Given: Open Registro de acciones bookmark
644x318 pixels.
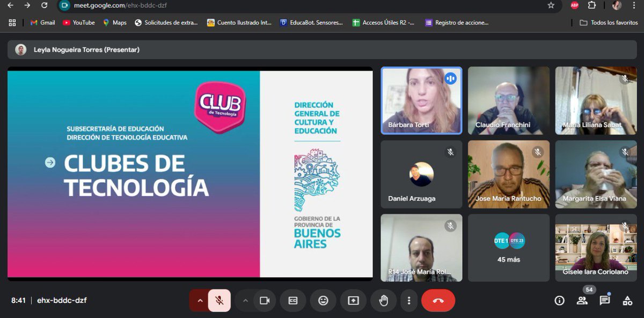Looking at the screenshot, I should 457,23.
